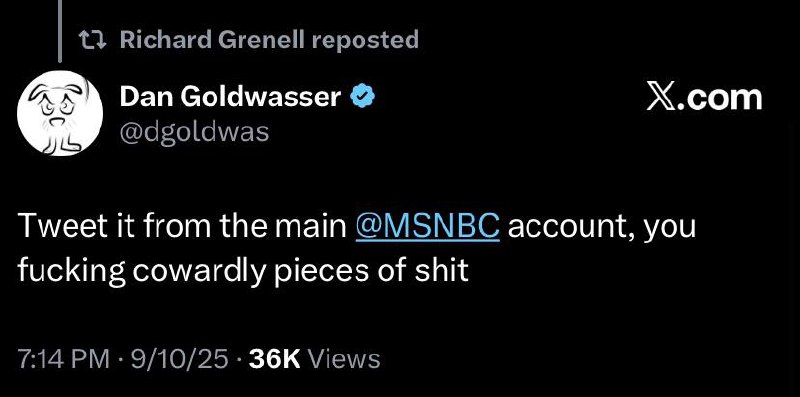Click the repost arrows icon
Viewport: 800px width, 397px height.
coord(92,40)
